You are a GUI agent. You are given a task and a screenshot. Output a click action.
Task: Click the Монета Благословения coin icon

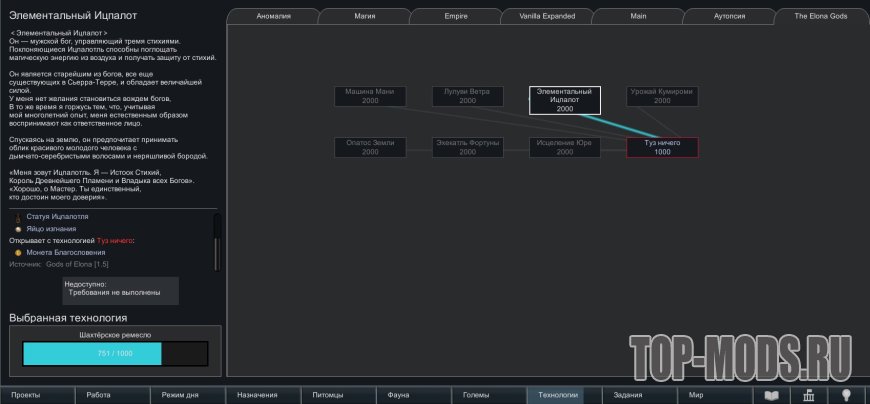tap(18, 252)
